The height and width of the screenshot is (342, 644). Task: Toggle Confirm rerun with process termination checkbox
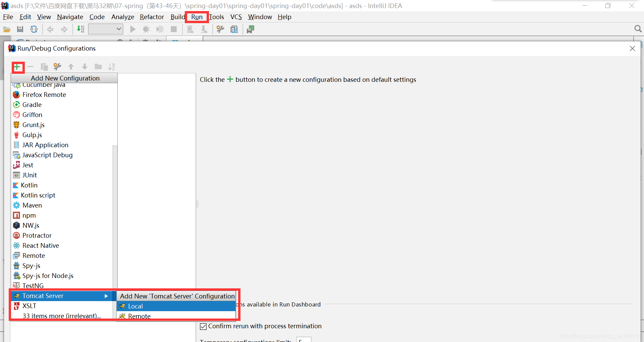pos(203,326)
